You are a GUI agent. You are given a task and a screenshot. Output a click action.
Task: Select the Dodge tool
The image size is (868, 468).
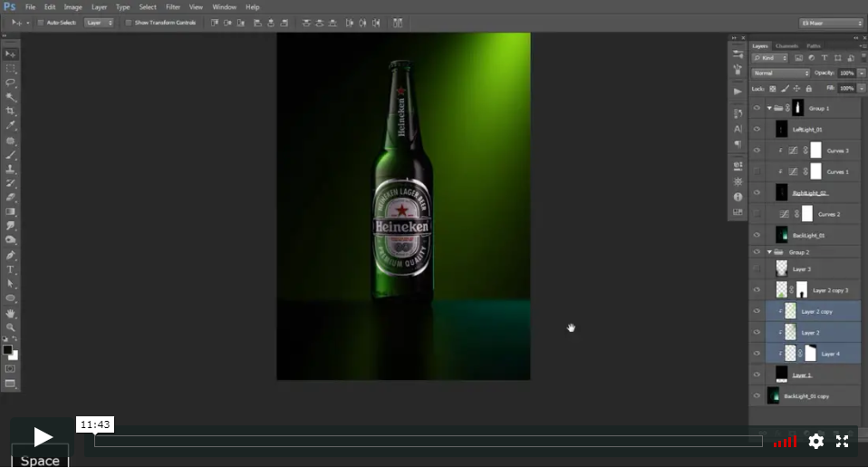coord(11,239)
